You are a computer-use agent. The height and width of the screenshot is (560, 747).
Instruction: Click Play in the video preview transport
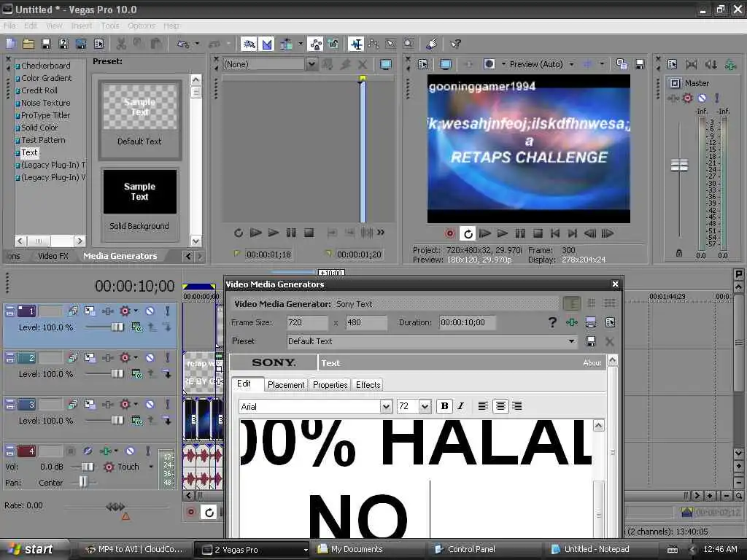click(502, 233)
